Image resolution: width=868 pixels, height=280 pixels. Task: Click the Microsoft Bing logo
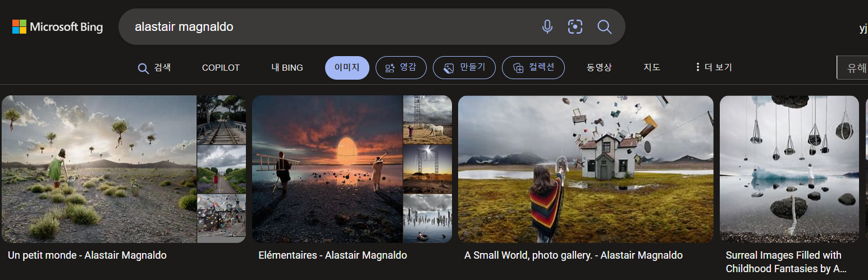[x=57, y=27]
